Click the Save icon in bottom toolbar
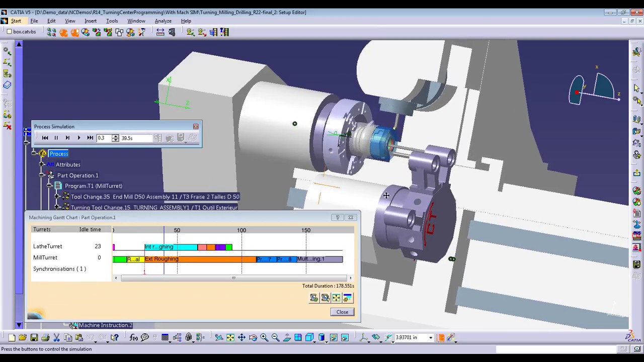This screenshot has height=362, width=644. point(34,337)
